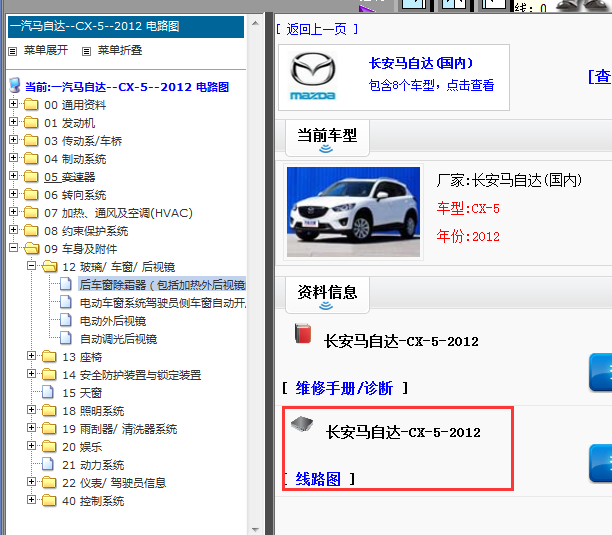Click the red book icon
The image size is (612, 535).
coord(303,333)
